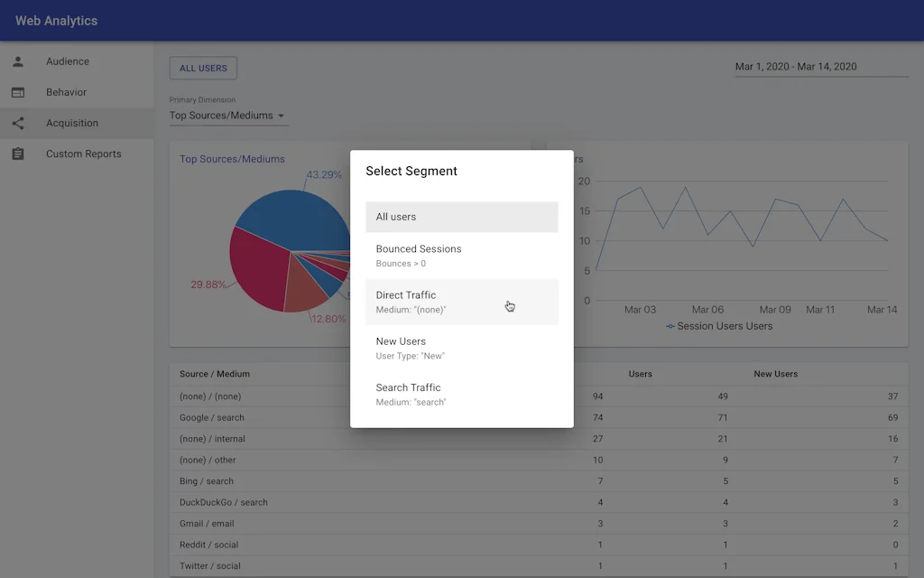The image size is (924, 578).
Task: Expand the Top Sources/Mediums dimension dropdown
Action: [x=226, y=116]
